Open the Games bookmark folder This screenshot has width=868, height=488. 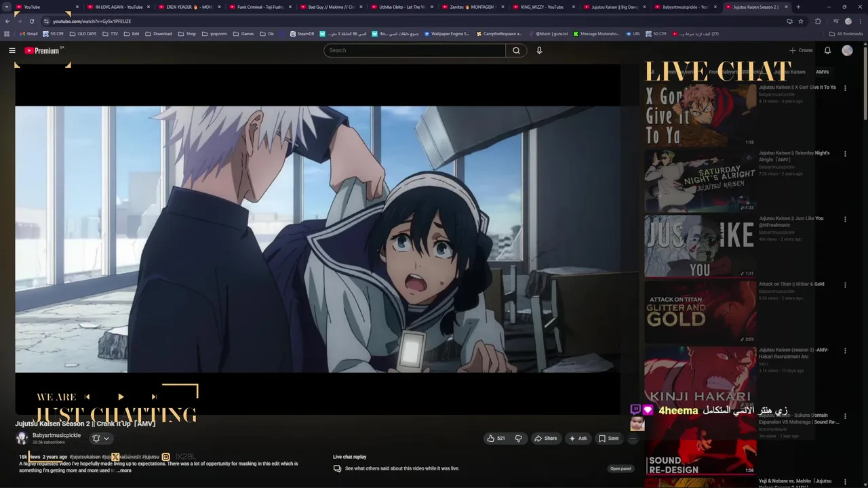(243, 34)
